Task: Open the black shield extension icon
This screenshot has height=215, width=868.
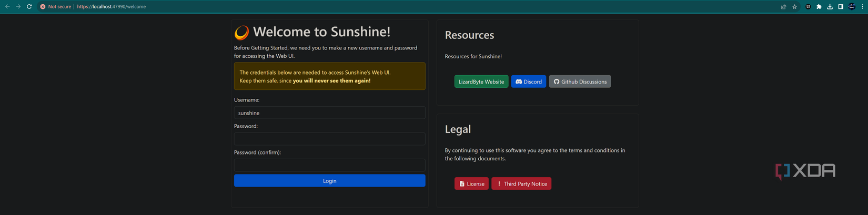Action: [x=808, y=6]
